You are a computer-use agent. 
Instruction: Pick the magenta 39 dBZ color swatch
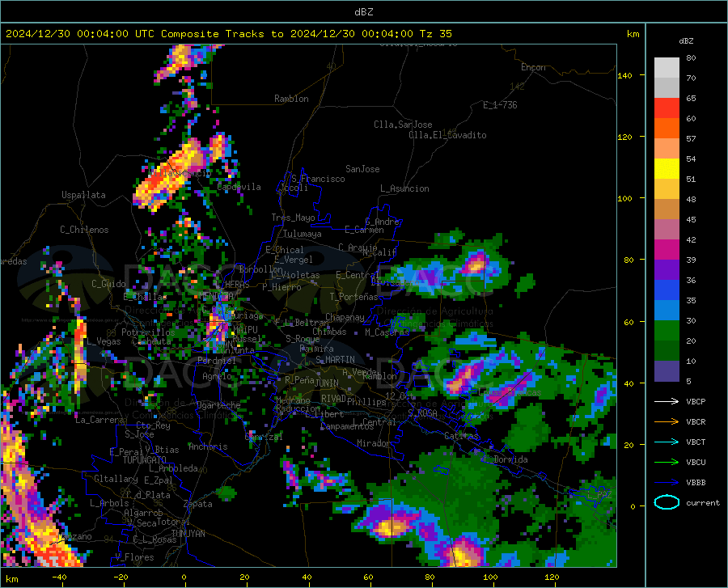[x=667, y=250]
